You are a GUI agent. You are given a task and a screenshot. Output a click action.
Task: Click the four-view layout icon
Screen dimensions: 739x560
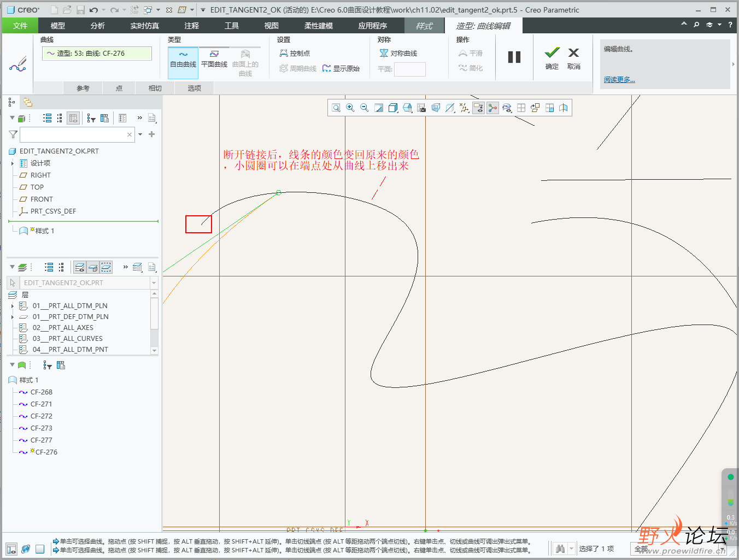tap(549, 108)
